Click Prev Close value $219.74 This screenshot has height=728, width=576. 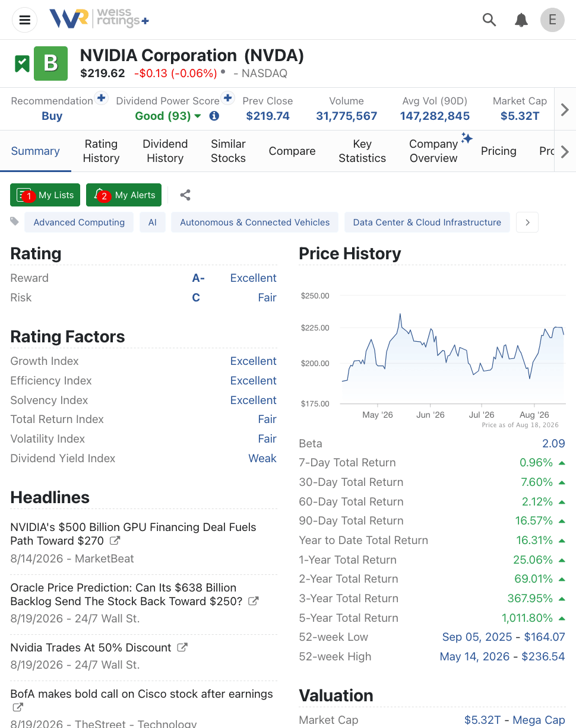point(268,116)
